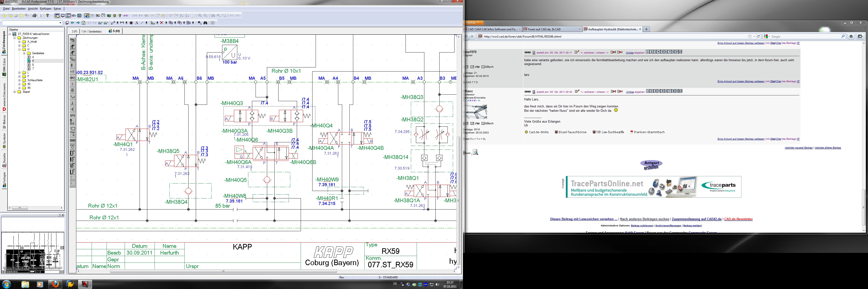This screenshot has width=868, height=289.
Task: Click the Beitrag melden! link
Action: (692, 226)
